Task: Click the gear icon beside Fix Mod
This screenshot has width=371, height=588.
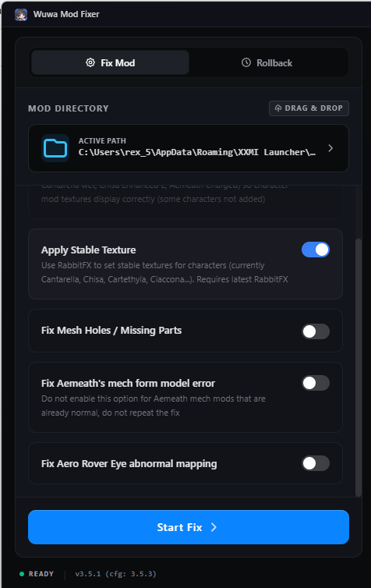Action: pyautogui.click(x=90, y=62)
